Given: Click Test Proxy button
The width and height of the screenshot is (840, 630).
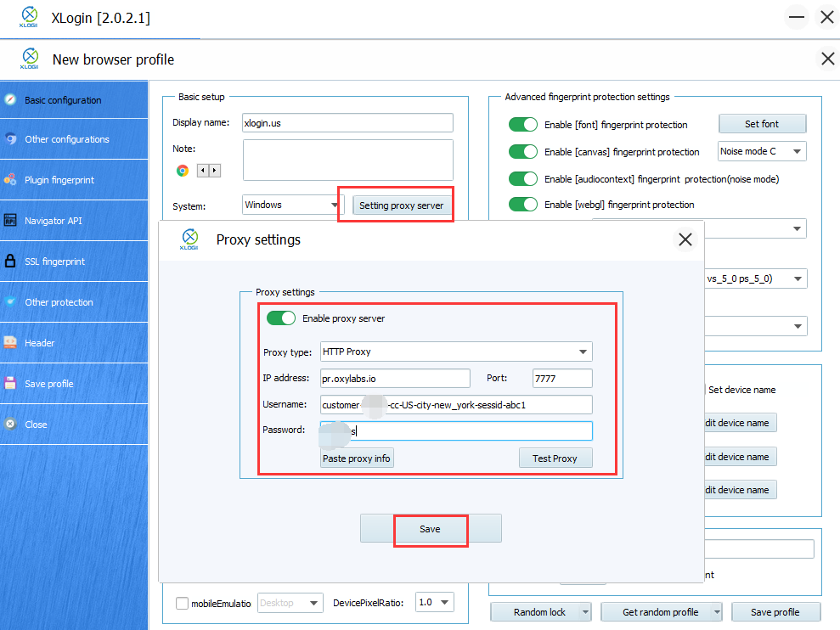Looking at the screenshot, I should pyautogui.click(x=555, y=458).
